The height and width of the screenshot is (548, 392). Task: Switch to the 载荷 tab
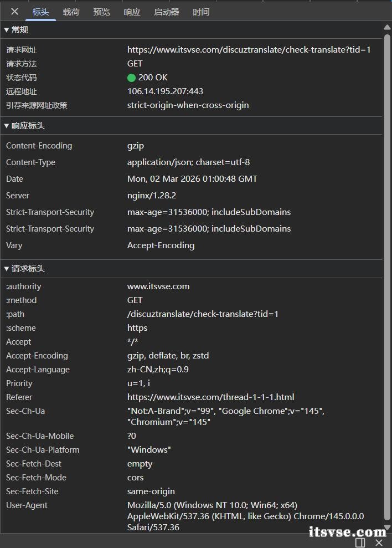(x=71, y=12)
